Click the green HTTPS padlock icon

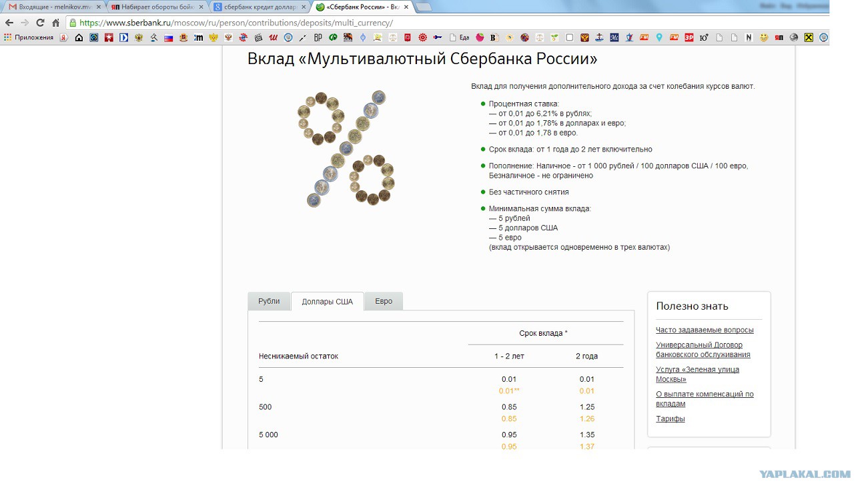(73, 22)
